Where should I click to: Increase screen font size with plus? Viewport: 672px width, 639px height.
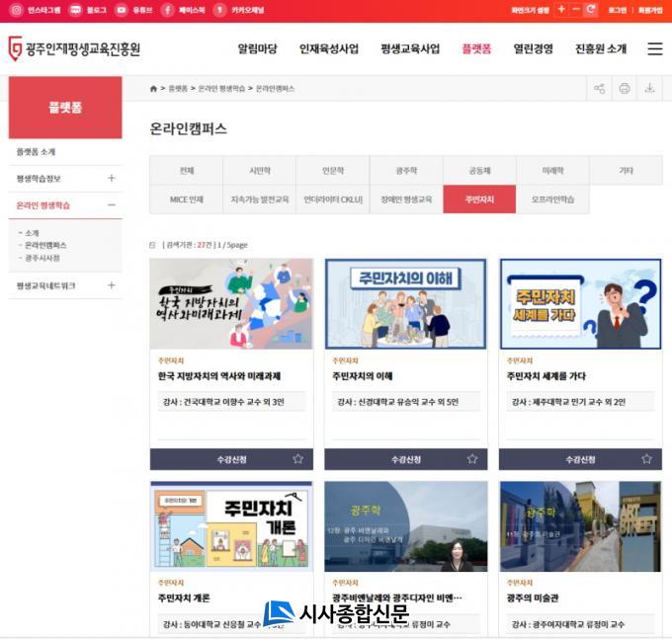point(561,10)
